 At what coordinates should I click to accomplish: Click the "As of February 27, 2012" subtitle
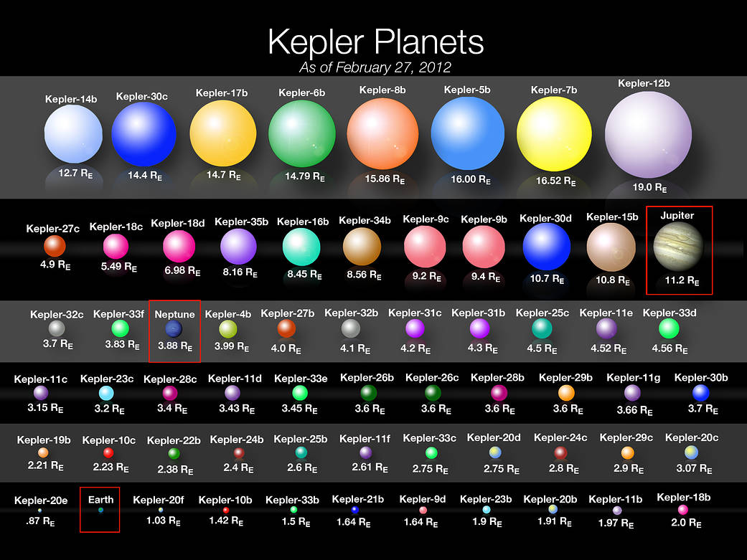[375, 67]
